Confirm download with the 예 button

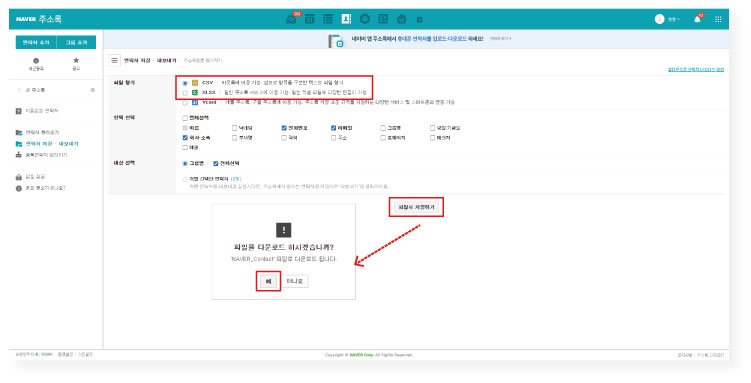click(x=268, y=281)
